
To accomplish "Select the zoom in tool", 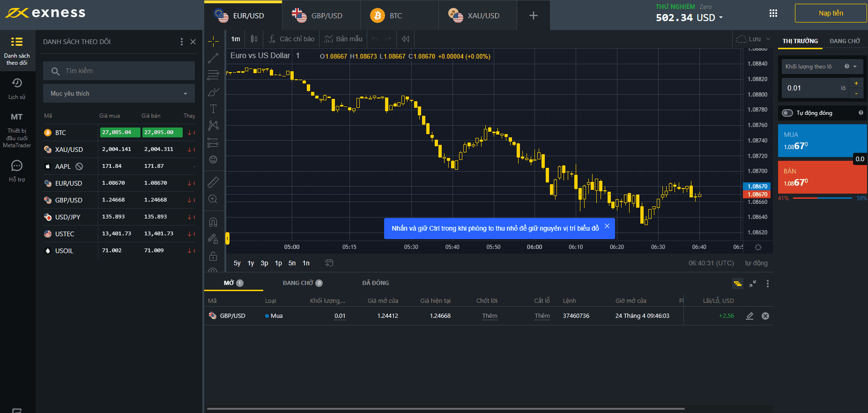I will coord(213,199).
